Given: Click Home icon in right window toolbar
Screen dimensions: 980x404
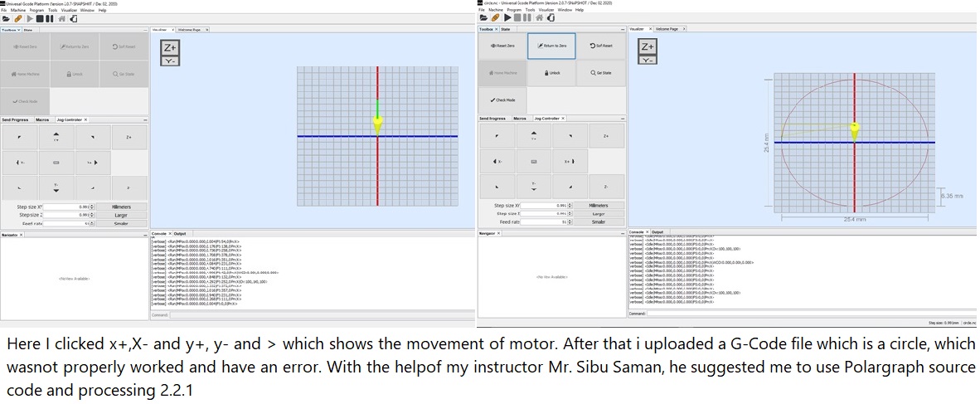Looking at the screenshot, I should [539, 17].
